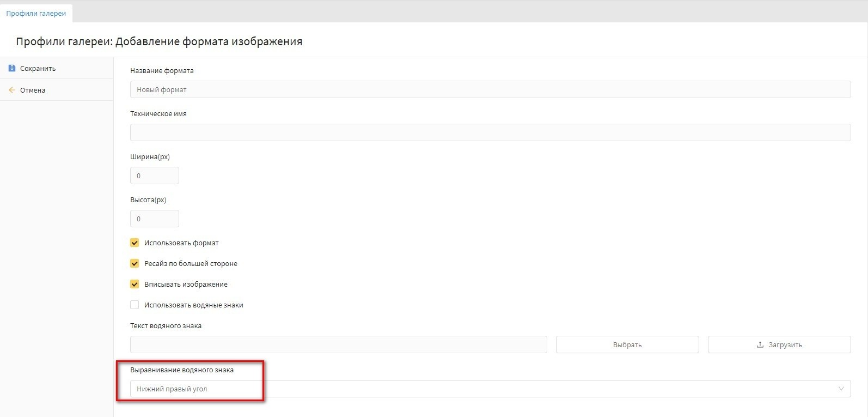Toggle the Вписывать изображение checkbox
This screenshot has width=868, height=417.
click(x=135, y=285)
